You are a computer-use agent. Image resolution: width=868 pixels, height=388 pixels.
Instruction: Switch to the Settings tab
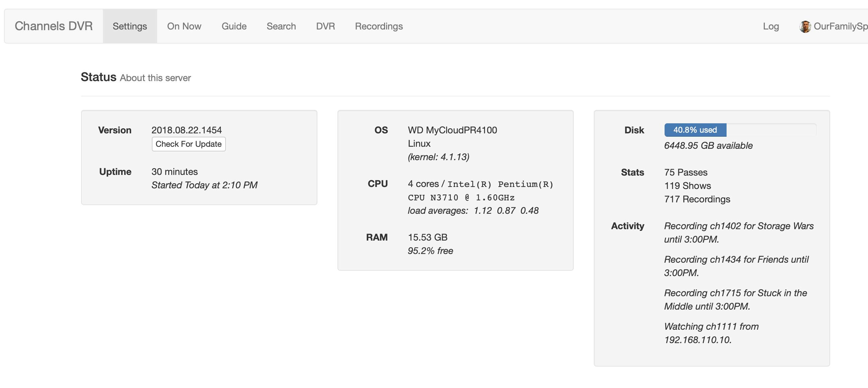click(x=130, y=26)
